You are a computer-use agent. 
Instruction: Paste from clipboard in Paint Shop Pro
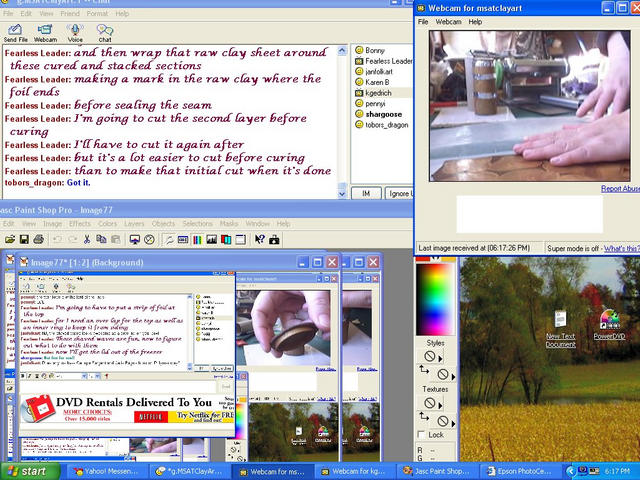116,240
